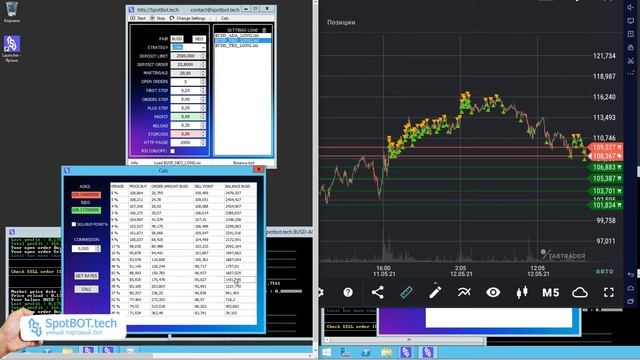Screen dimensions: 640x360
Task: Adjust the PLUS STEP spinner arrows
Action: click(203, 108)
